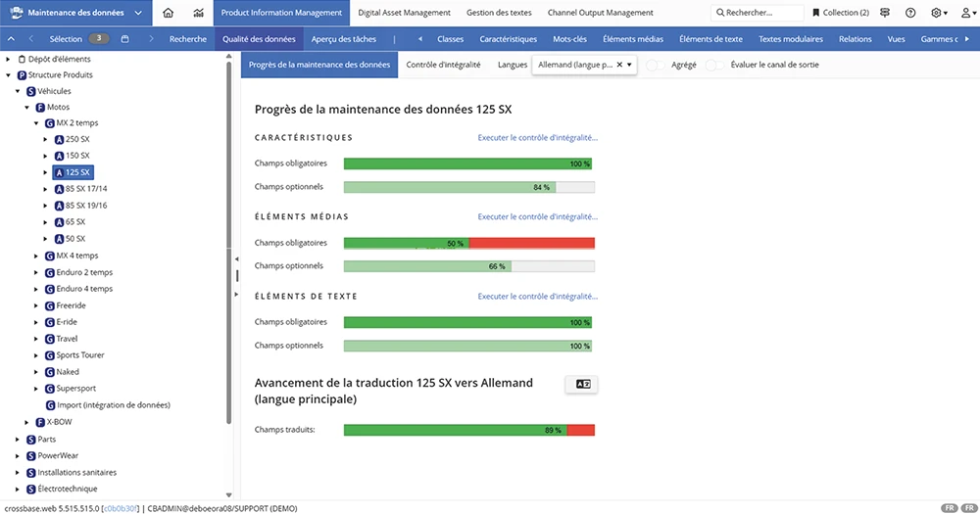Click the Collection (2) bookmark
The width and height of the screenshot is (980, 514).
(841, 13)
